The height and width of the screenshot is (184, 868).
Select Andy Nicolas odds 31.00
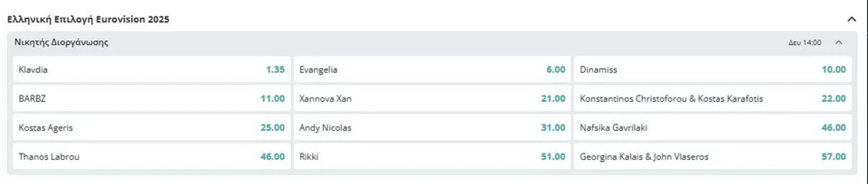432,127
